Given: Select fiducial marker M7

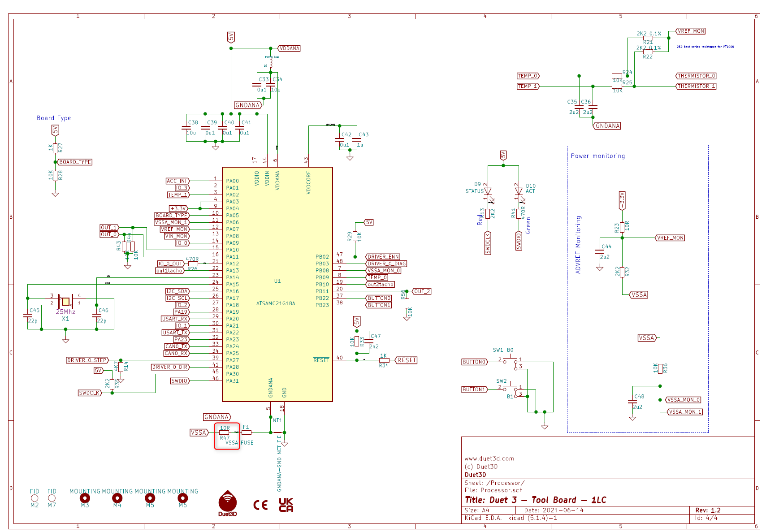Looking at the screenshot, I should point(52,498).
